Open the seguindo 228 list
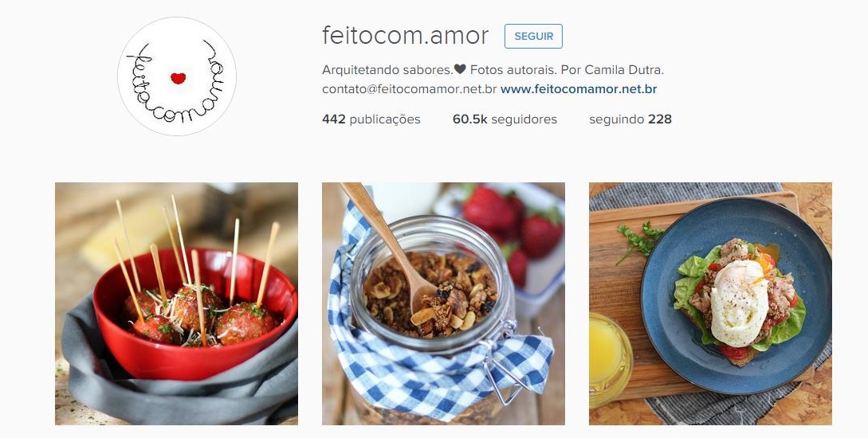The image size is (868, 438). (630, 119)
